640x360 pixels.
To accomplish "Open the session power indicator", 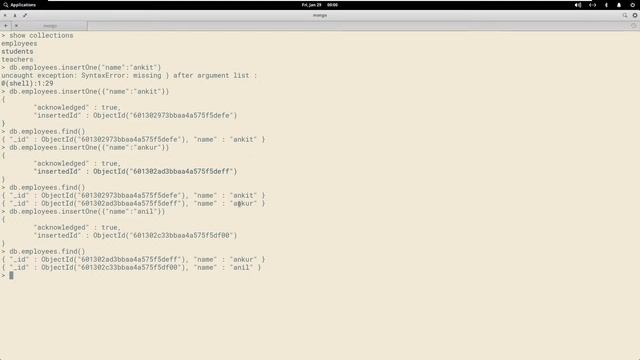I will tap(633, 5).
